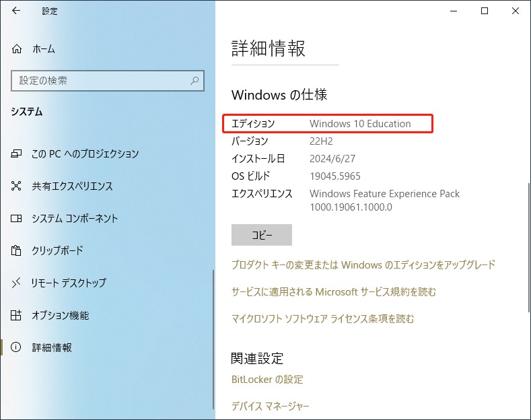Open マイクロソフト ソフトウェア ライセンス条項 link
This screenshot has width=531, height=420.
323,319
